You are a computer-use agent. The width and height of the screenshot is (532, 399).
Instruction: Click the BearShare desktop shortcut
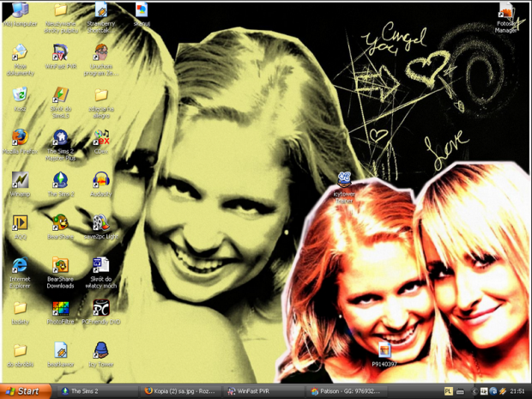click(x=60, y=222)
